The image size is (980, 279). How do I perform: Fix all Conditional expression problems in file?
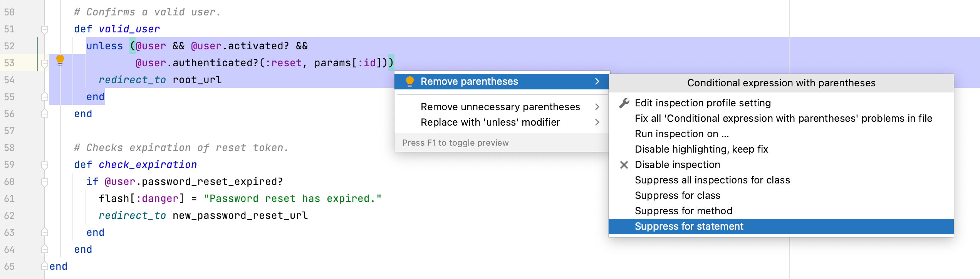(x=783, y=119)
